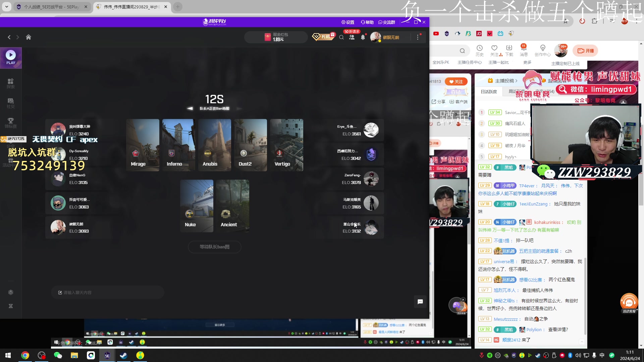Open the 现金红包 1.89元 red packet
The width and height of the screenshot is (644, 362).
276,37
